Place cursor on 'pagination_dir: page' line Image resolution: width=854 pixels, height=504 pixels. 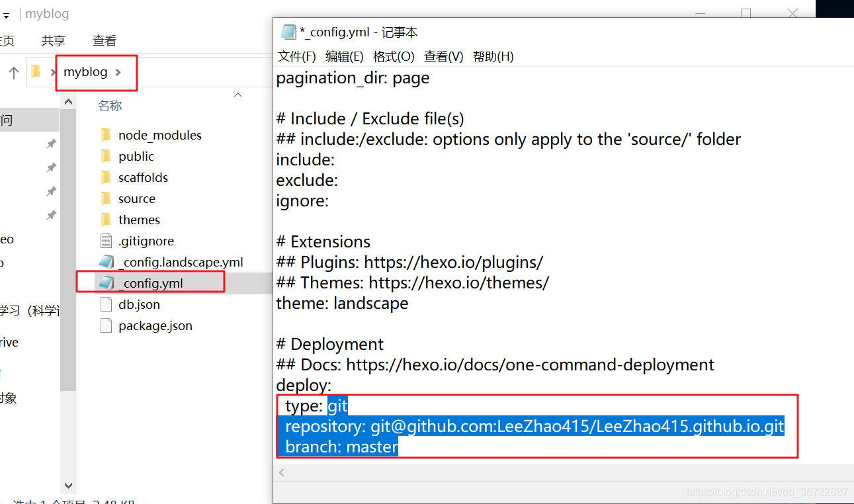353,78
